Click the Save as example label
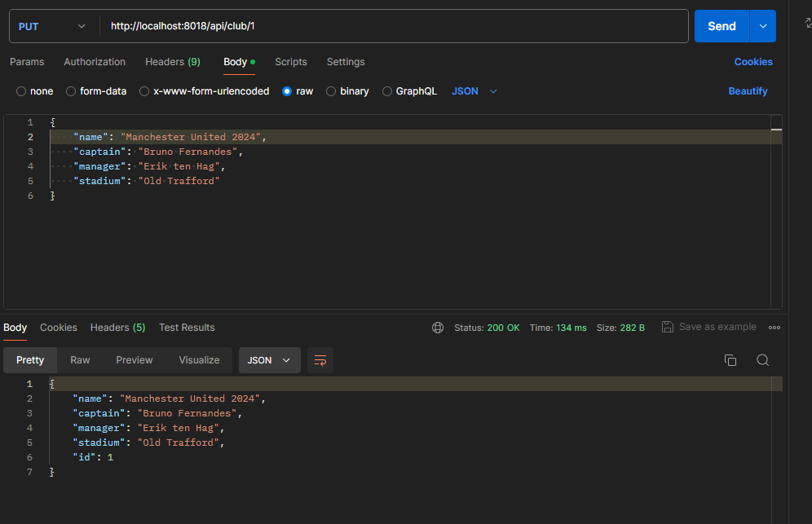Viewport: 812px width, 524px height. coord(717,327)
